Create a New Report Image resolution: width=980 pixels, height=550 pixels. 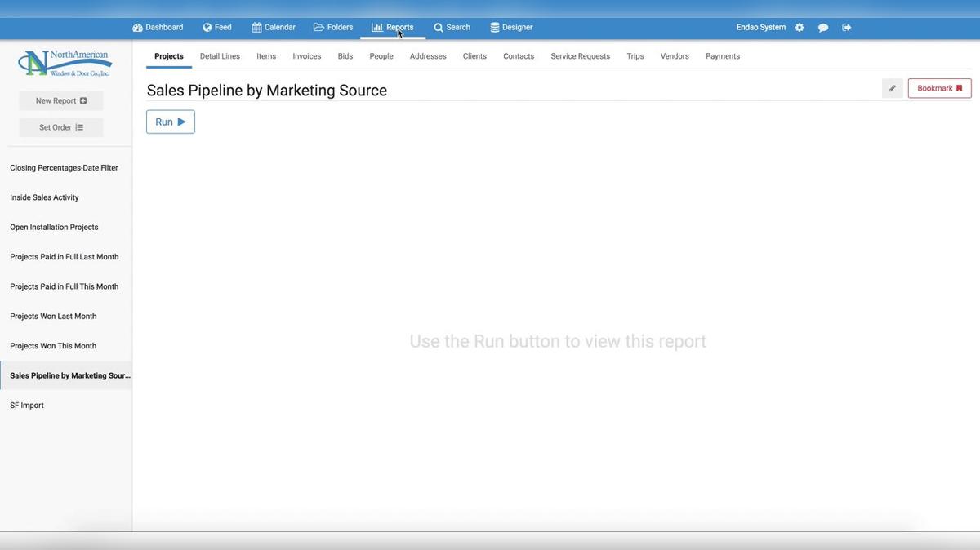click(61, 100)
